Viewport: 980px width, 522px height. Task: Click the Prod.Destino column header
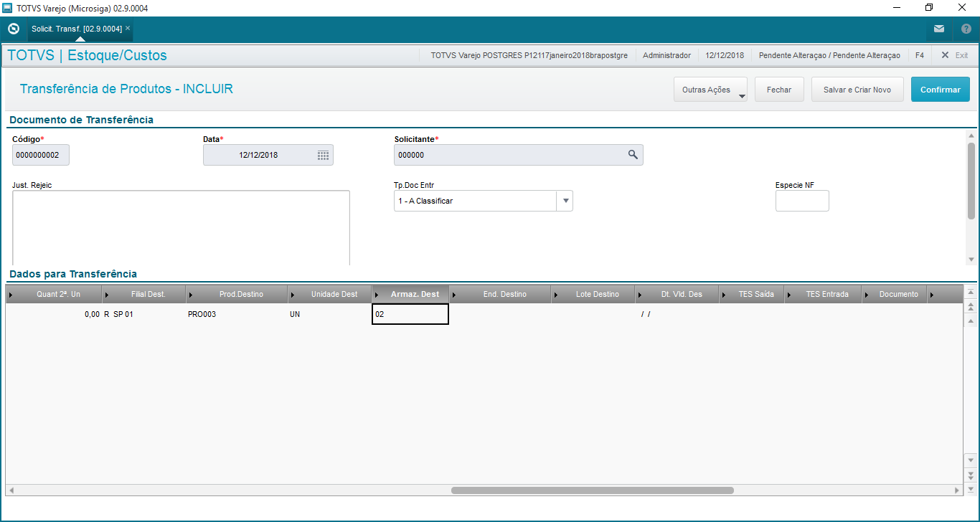coord(237,294)
